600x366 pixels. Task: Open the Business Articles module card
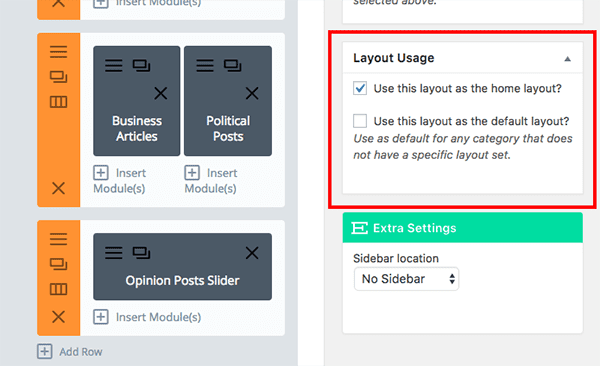coord(137,101)
